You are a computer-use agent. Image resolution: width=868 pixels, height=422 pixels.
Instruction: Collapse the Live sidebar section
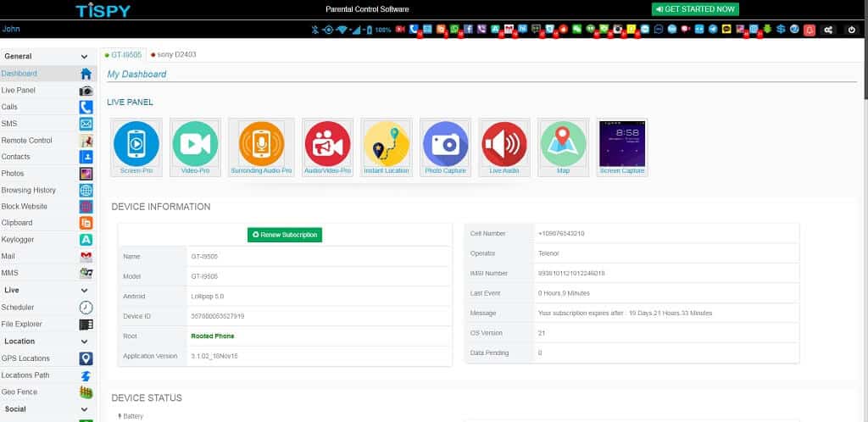click(x=84, y=291)
